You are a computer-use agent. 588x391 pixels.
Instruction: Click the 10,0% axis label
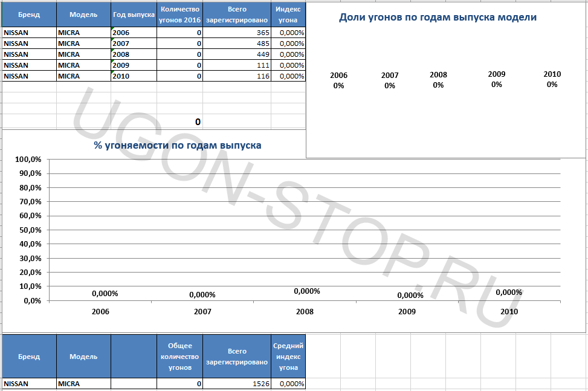tap(30, 286)
